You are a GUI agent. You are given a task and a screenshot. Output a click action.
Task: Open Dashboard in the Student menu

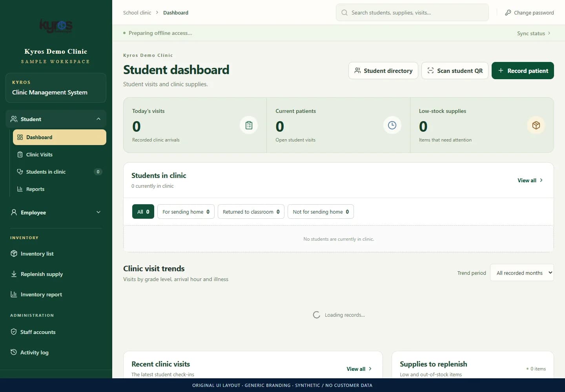coord(60,137)
